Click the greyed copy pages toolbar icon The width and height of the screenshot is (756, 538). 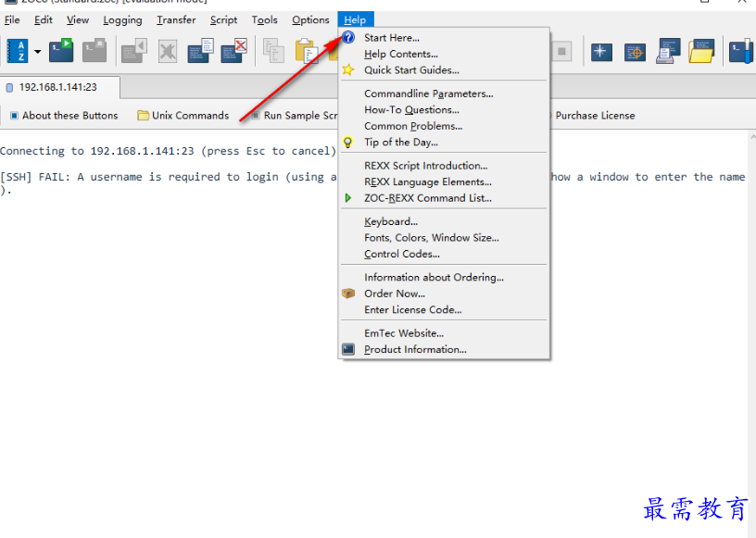[273, 51]
